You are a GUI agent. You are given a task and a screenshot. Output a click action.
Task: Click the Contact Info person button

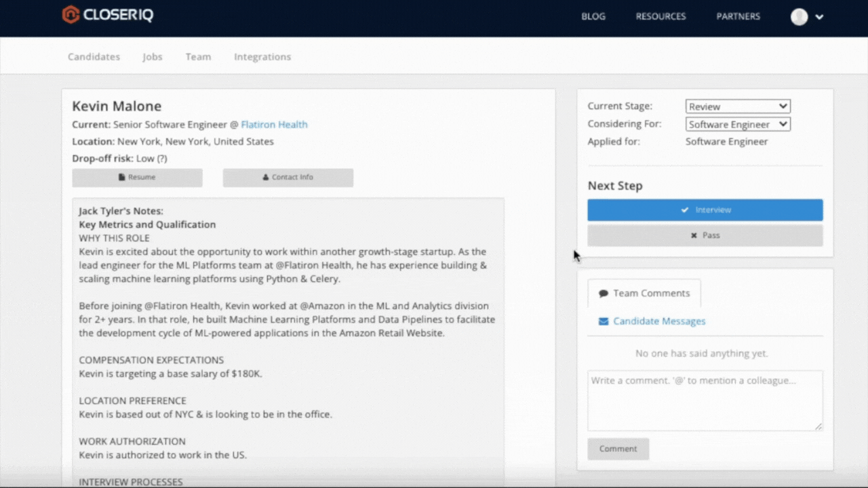[288, 178]
